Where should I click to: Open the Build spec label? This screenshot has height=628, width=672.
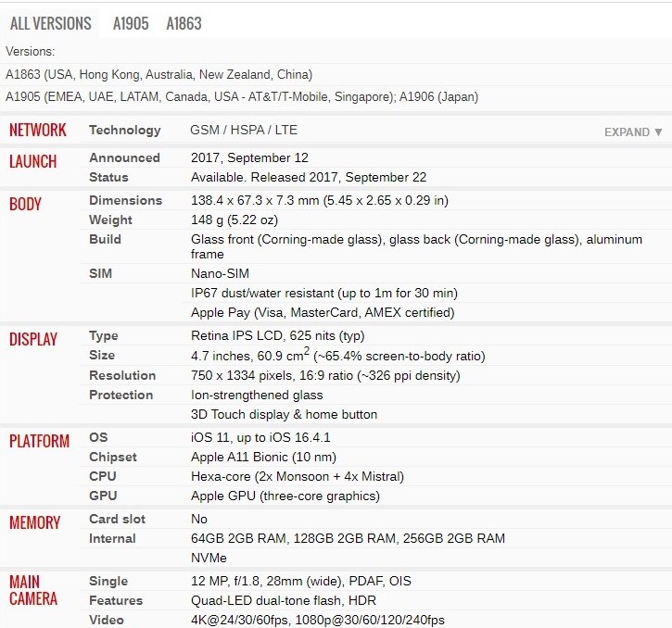tap(105, 239)
